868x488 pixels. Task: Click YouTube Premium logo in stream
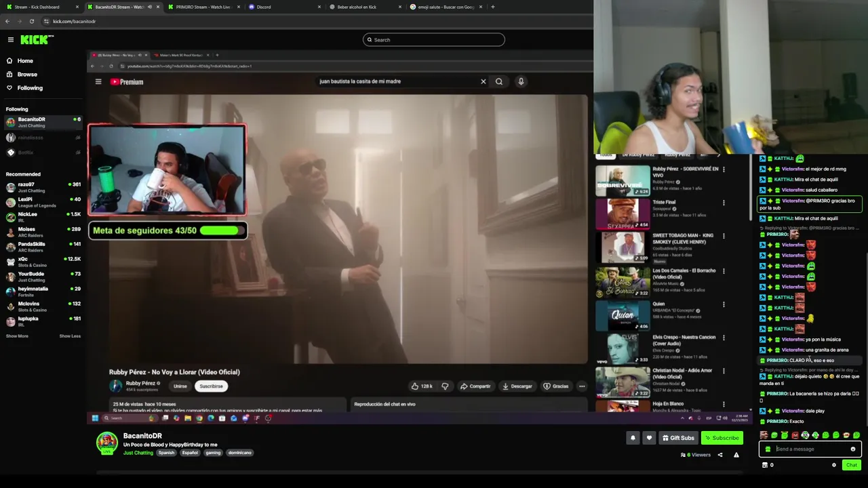(127, 82)
